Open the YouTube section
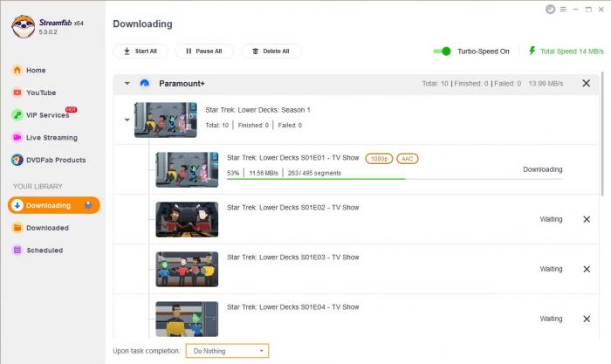 point(40,93)
